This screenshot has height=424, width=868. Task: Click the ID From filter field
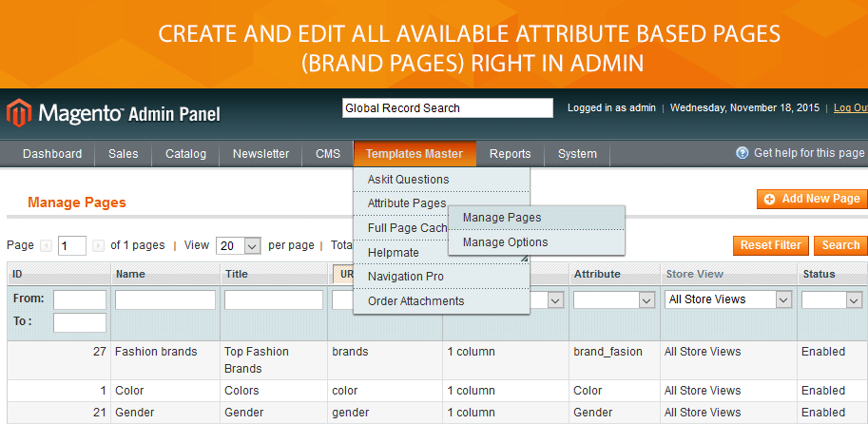(x=80, y=300)
